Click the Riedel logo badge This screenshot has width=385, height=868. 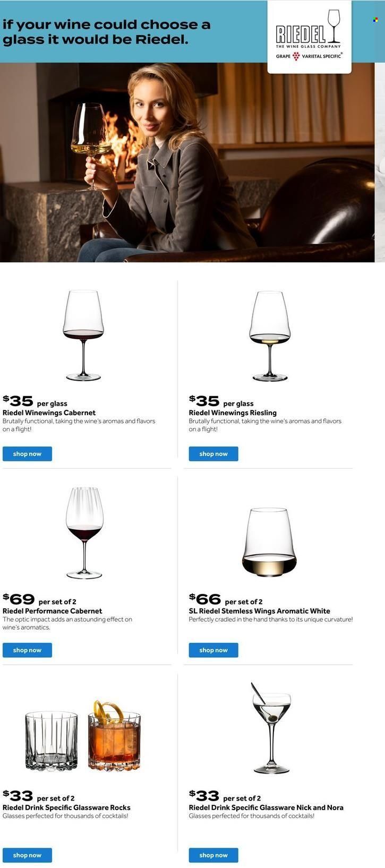coord(309,36)
